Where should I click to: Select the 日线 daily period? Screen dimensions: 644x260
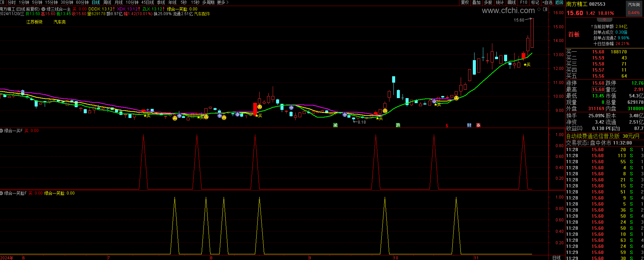pyautogui.click(x=96, y=2)
